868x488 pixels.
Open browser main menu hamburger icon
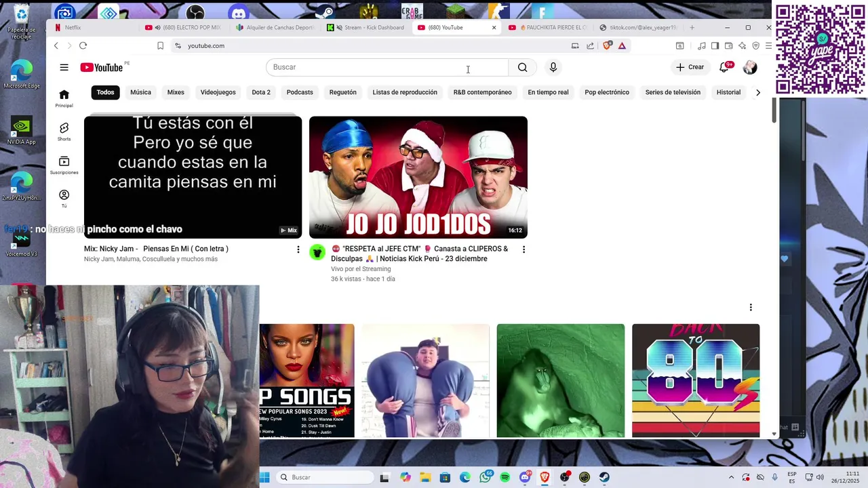[x=768, y=45]
